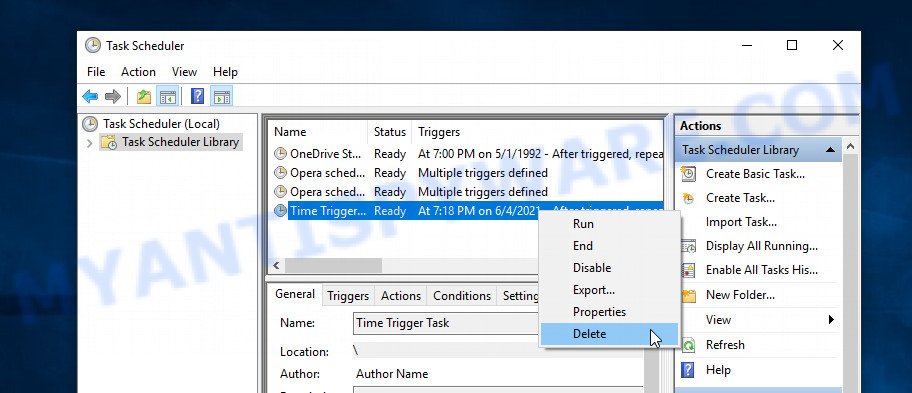Image resolution: width=912 pixels, height=393 pixels.
Task: Switch to the General tab
Action: pyautogui.click(x=295, y=294)
